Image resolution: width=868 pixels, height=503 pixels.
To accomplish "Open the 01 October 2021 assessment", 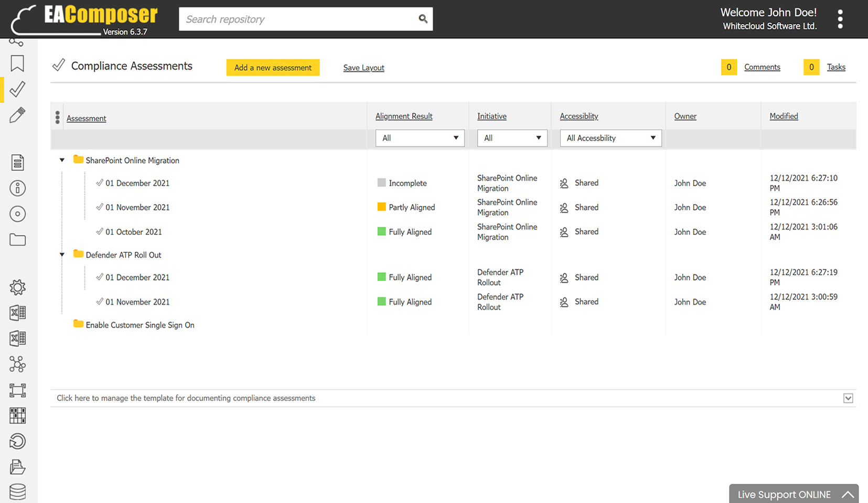I will [x=134, y=232].
